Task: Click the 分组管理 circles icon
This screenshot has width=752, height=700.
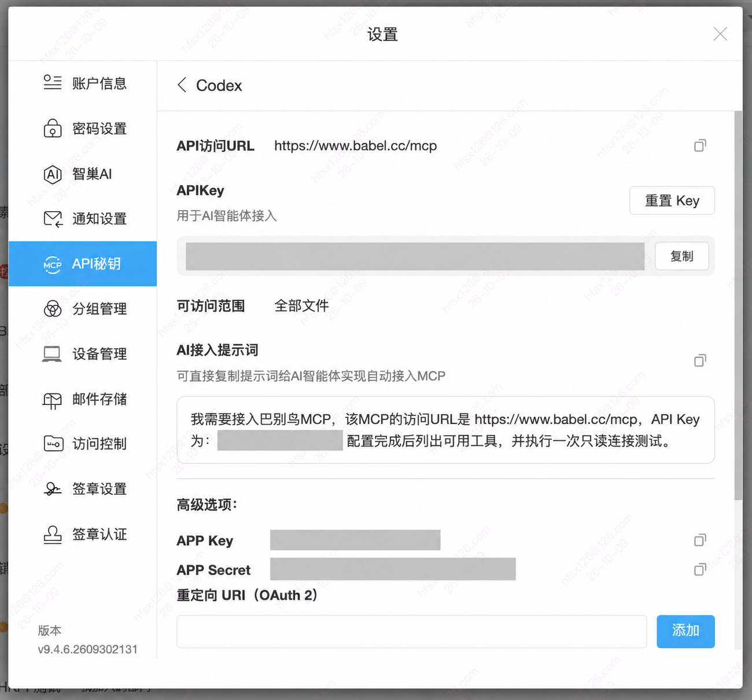Action: click(x=53, y=309)
